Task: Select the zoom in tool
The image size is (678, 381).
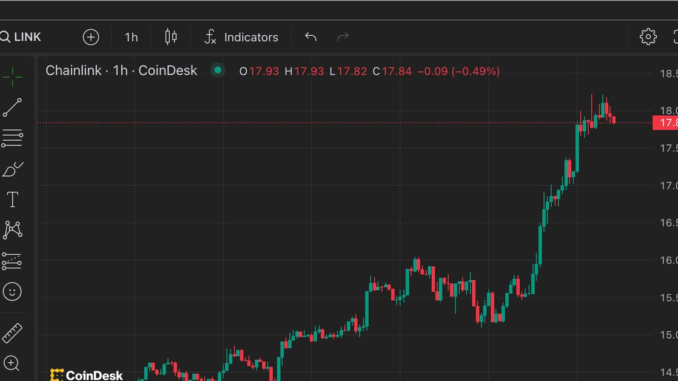Action: point(12,363)
